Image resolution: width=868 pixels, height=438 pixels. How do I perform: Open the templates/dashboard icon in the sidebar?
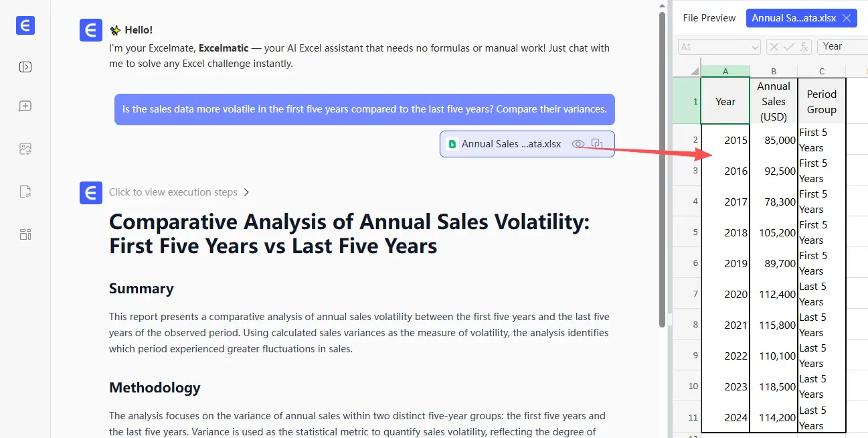(x=25, y=234)
